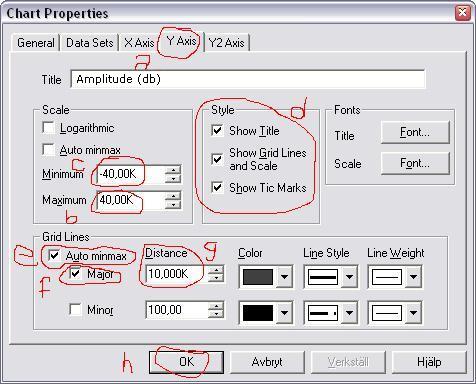The width and height of the screenshot is (476, 384).
Task: Click the axis Title text field
Action: [248, 79]
